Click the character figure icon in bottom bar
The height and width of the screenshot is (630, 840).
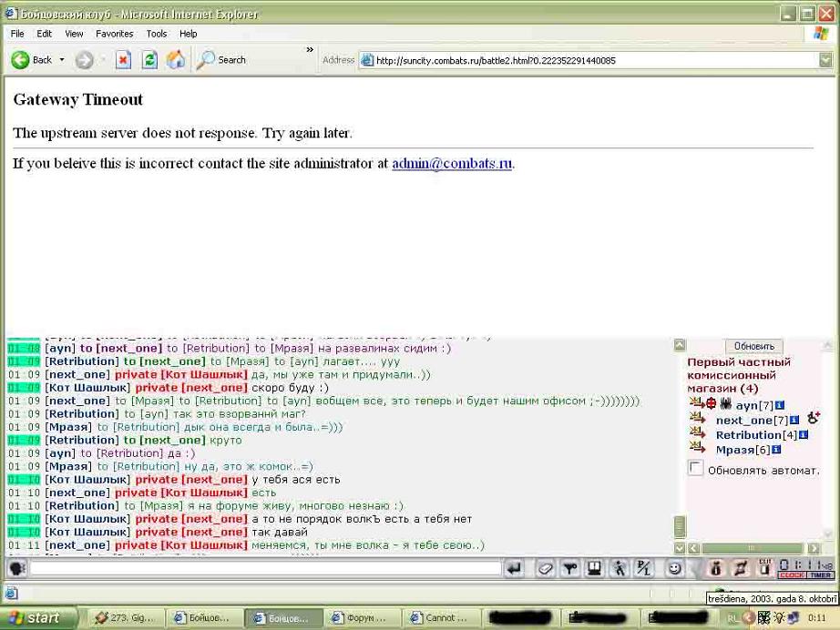[x=716, y=568]
